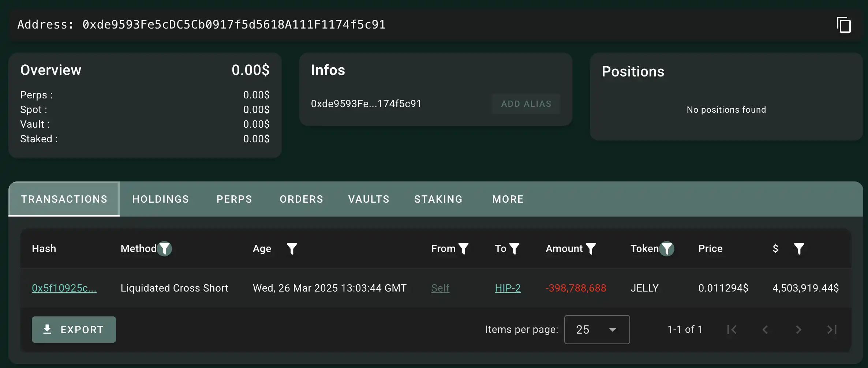Export transactions with the Export button
The image size is (868, 368).
pos(74,330)
